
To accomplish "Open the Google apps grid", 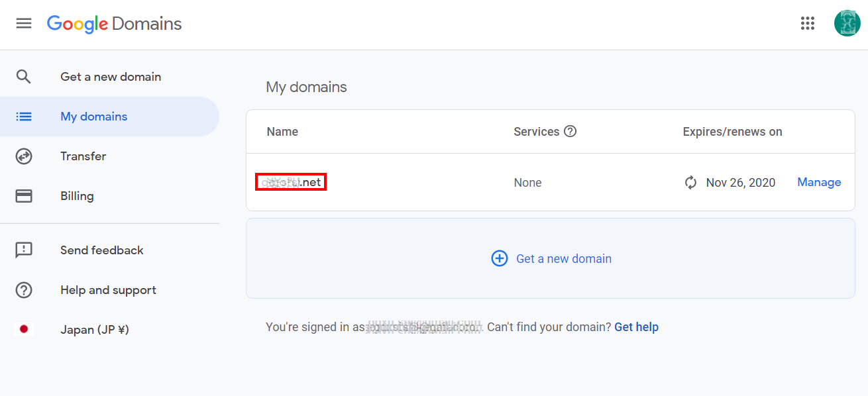I will point(807,24).
